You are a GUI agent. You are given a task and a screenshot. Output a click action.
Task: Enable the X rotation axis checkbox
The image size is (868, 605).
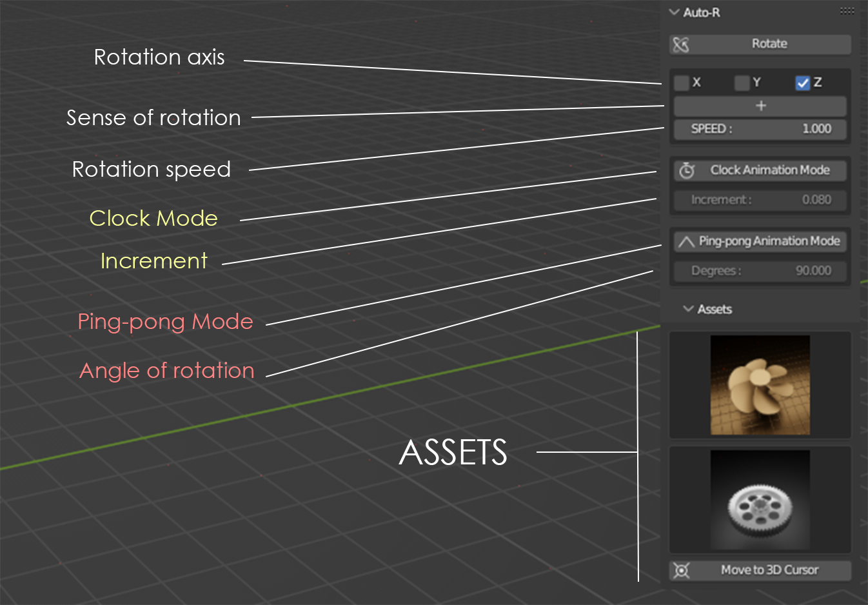pos(682,83)
